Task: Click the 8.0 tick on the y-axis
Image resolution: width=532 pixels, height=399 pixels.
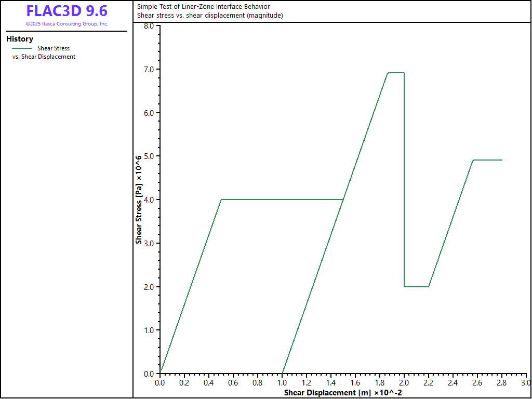Action: point(149,26)
